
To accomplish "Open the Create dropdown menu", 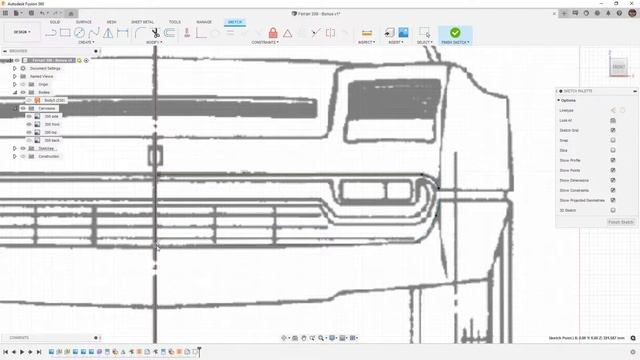I will click(86, 42).
